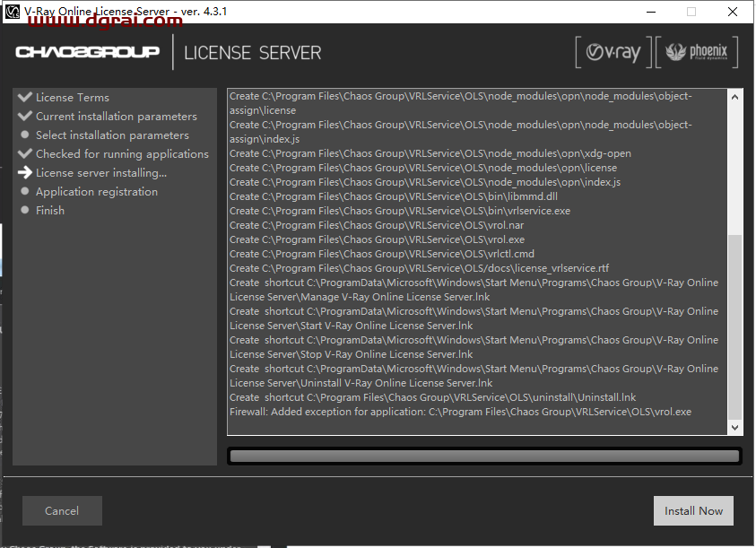Click the LICENSE SERVER header title
Viewport: 756px width, 548px height.
252,53
